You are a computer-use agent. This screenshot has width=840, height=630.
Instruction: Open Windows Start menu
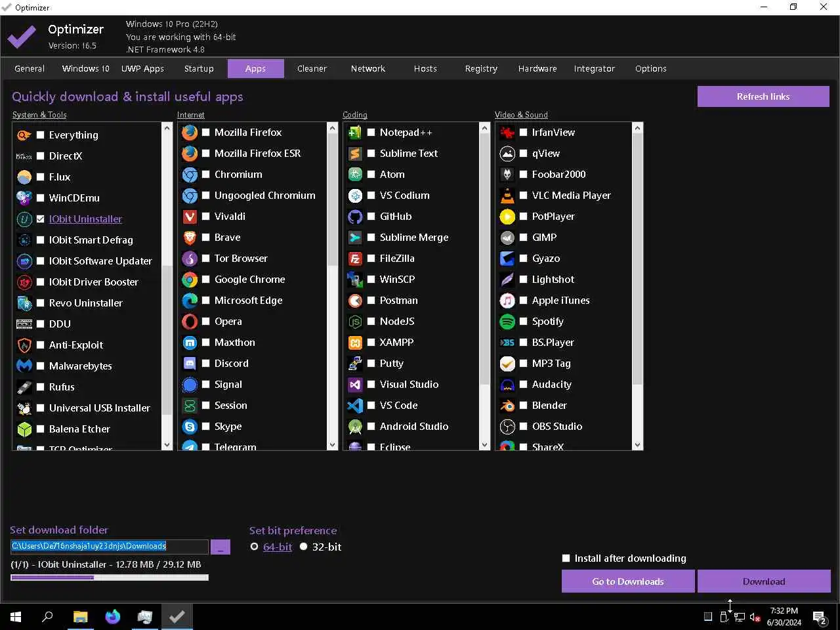pyautogui.click(x=16, y=617)
